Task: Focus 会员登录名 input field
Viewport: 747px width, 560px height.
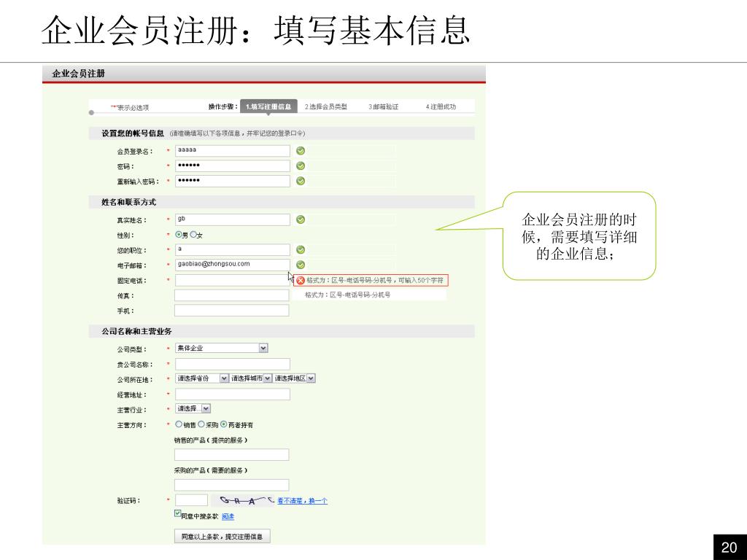Action: [233, 151]
